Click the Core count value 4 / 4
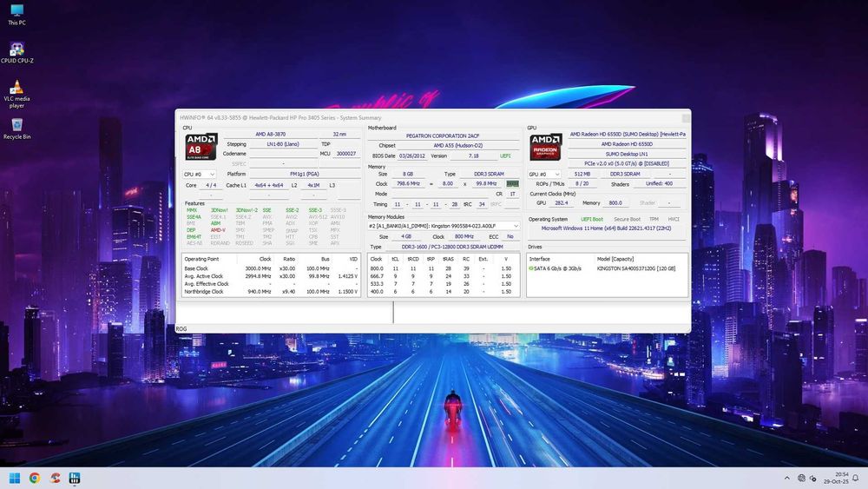868x489 pixels. click(211, 186)
